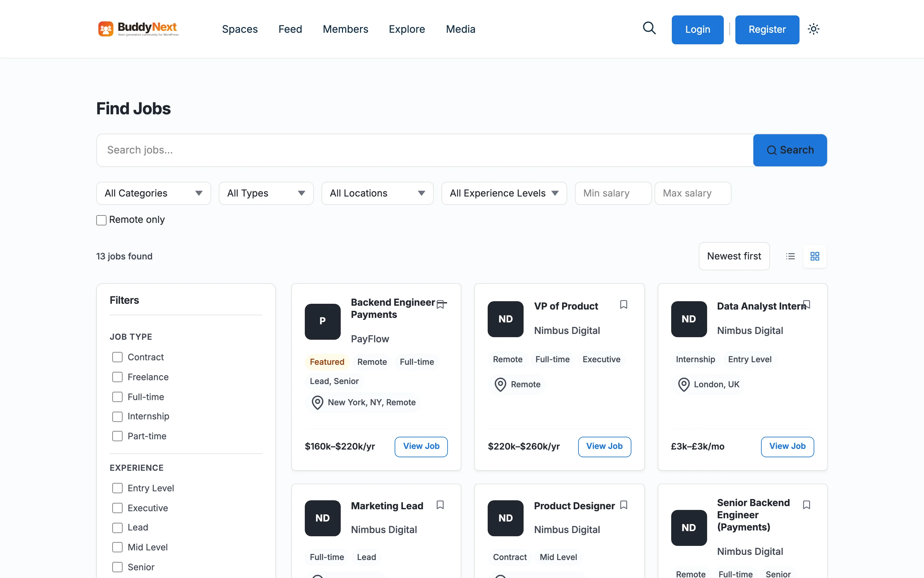Image resolution: width=924 pixels, height=578 pixels.
Task: Bookmark the Product Designer job
Action: [623, 505]
